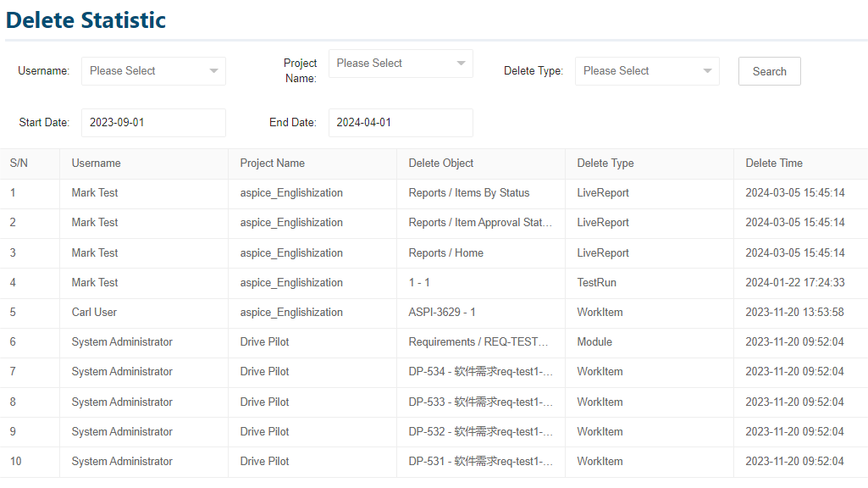The height and width of the screenshot is (488, 868).
Task: Expand the Project Name dropdown arrow
Action: pos(461,64)
